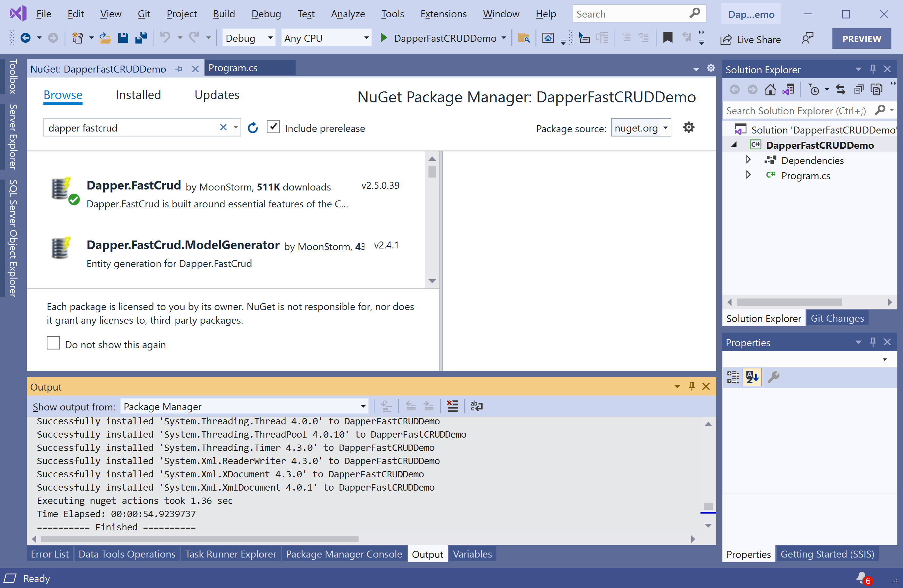Click the Home icon in Solution Explorer

pyautogui.click(x=770, y=90)
